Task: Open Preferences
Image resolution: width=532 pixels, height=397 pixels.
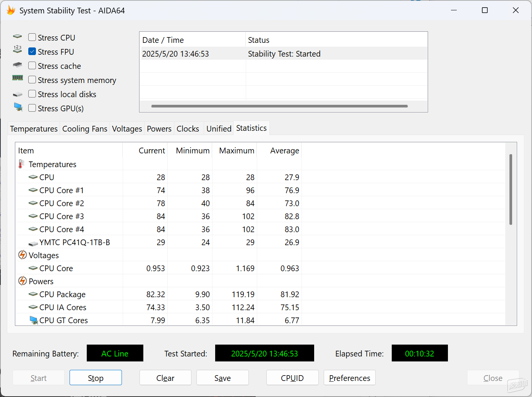Action: 350,378
